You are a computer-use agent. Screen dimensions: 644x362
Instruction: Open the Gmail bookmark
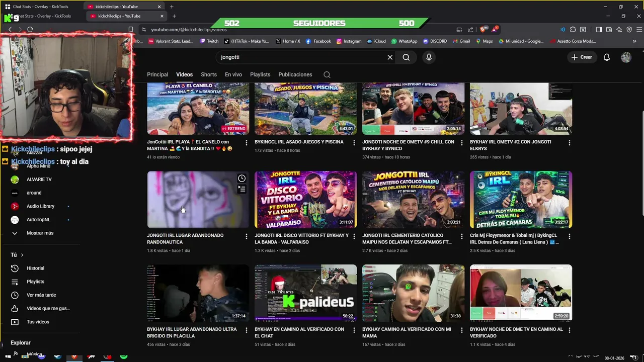click(x=461, y=41)
